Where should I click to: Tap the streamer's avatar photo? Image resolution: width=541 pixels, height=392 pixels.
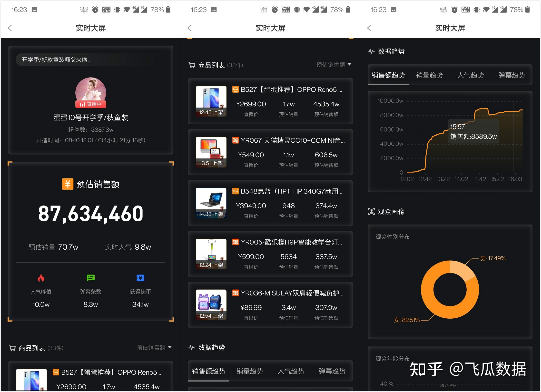click(91, 91)
